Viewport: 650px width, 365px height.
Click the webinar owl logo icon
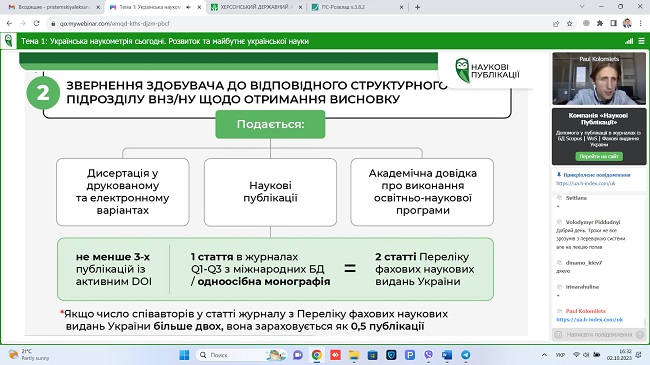click(8, 41)
